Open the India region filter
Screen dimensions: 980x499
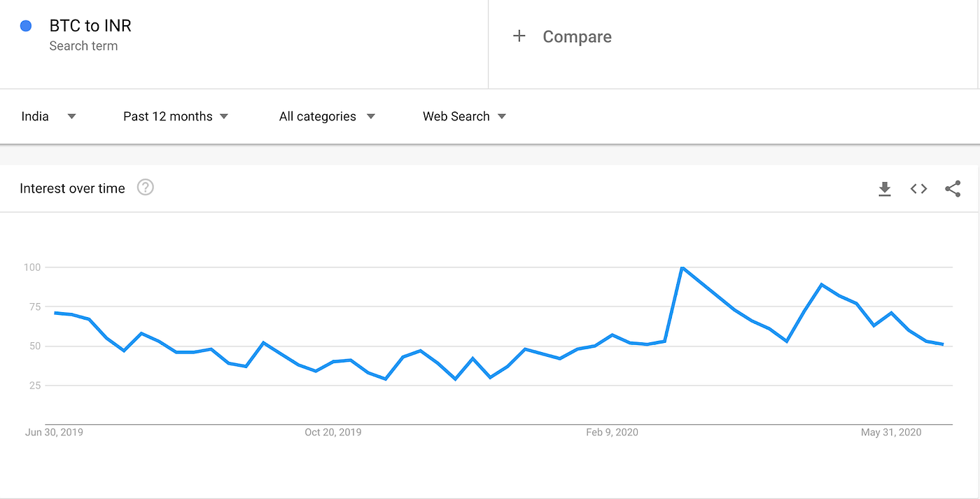click(35, 116)
